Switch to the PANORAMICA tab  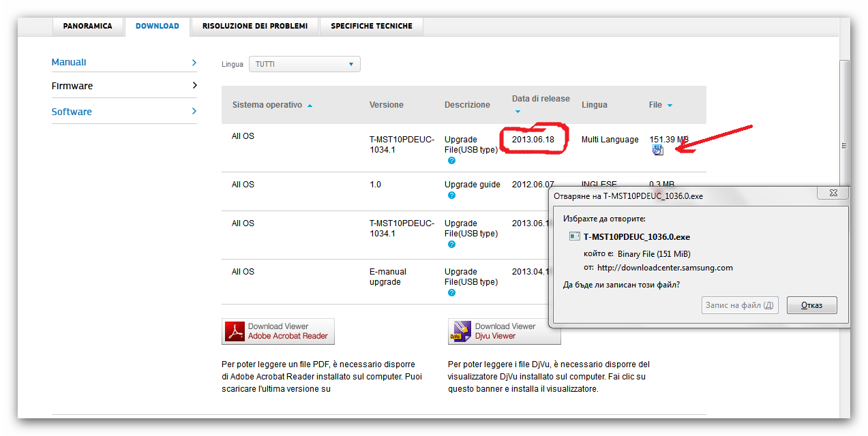[x=88, y=26]
